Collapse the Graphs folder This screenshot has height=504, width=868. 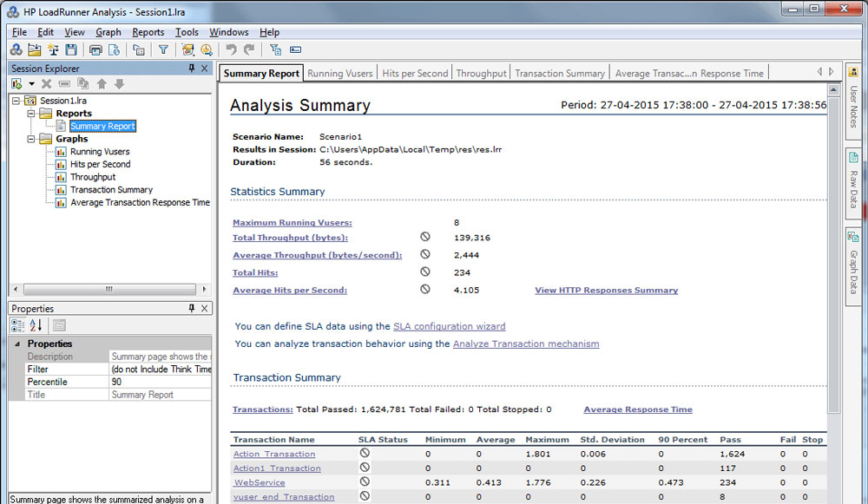coord(31,139)
